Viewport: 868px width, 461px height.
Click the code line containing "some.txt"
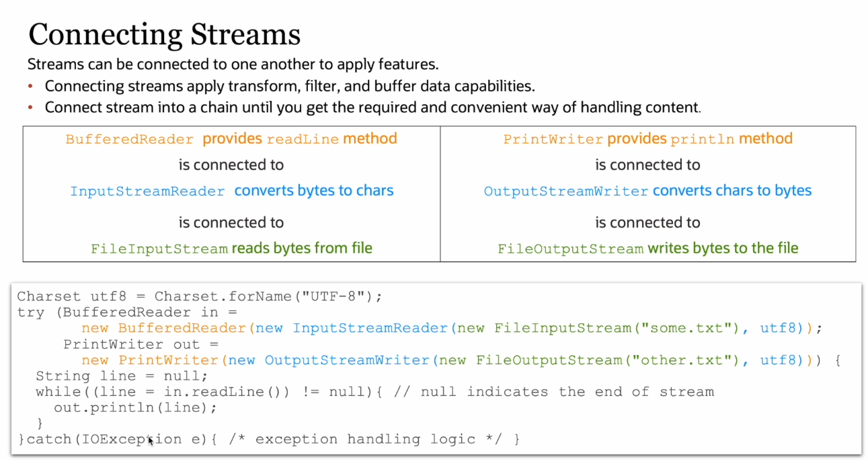point(452,328)
